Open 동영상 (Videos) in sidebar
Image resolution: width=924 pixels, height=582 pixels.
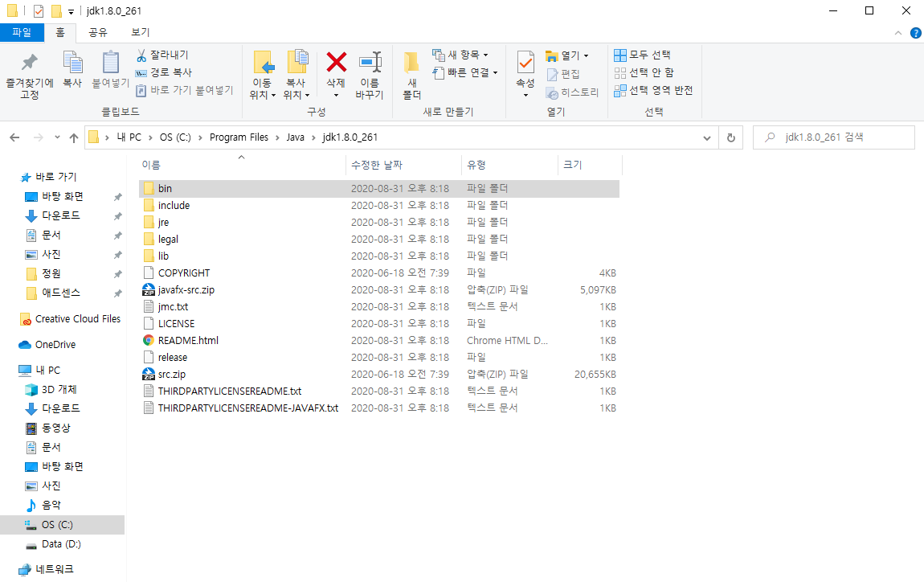click(x=47, y=428)
